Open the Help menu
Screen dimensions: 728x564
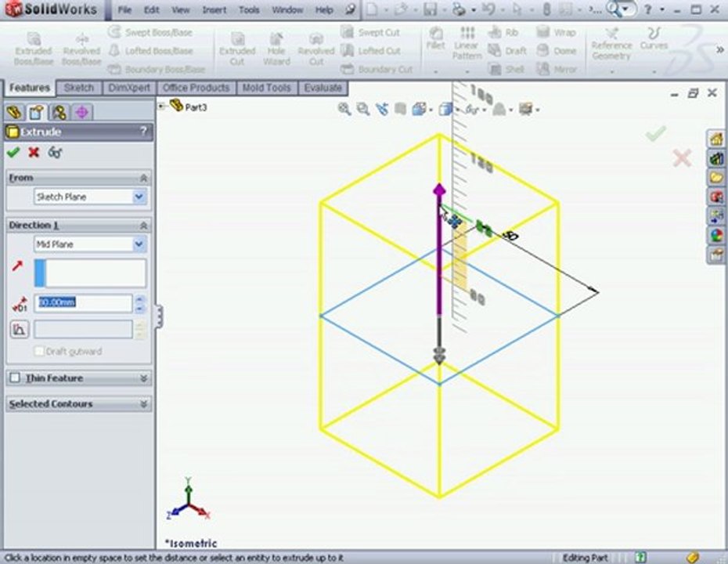pos(324,9)
